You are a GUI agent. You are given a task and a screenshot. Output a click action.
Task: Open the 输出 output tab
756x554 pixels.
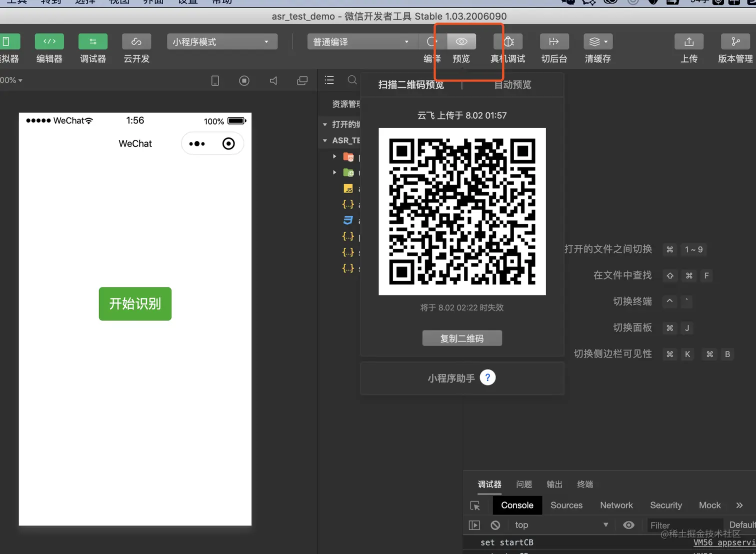[x=554, y=484]
